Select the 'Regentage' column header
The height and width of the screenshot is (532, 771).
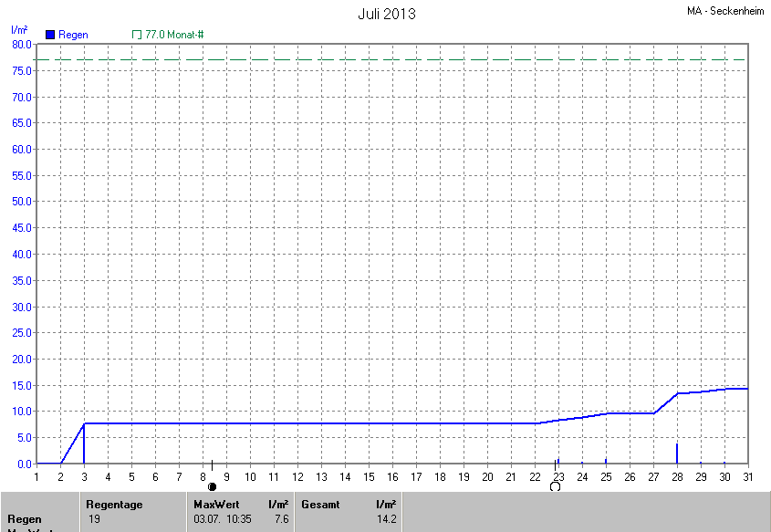coord(114,504)
